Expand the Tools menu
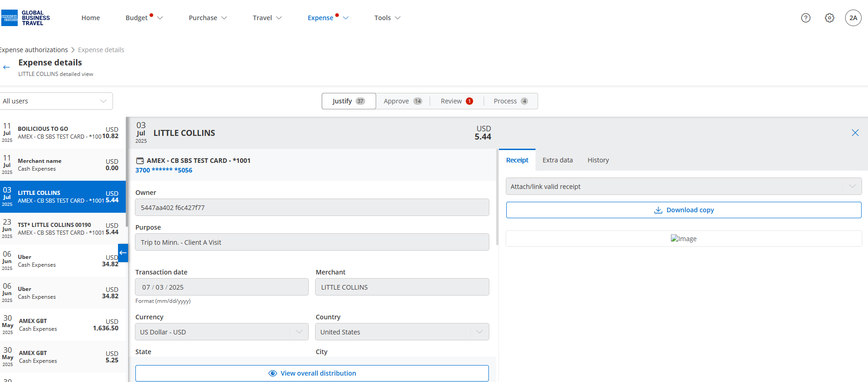 pyautogui.click(x=387, y=18)
